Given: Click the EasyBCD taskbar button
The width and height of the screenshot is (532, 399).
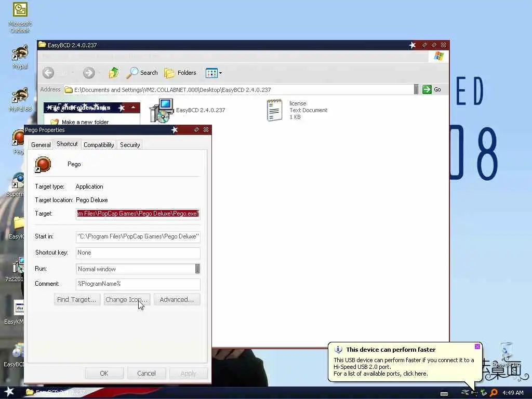Looking at the screenshot, I should tap(56, 392).
